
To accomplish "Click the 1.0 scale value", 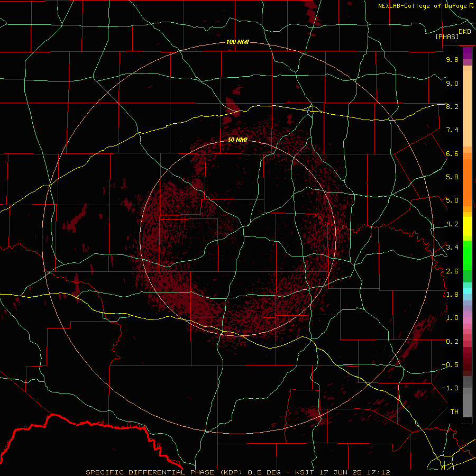I will click(452, 318).
